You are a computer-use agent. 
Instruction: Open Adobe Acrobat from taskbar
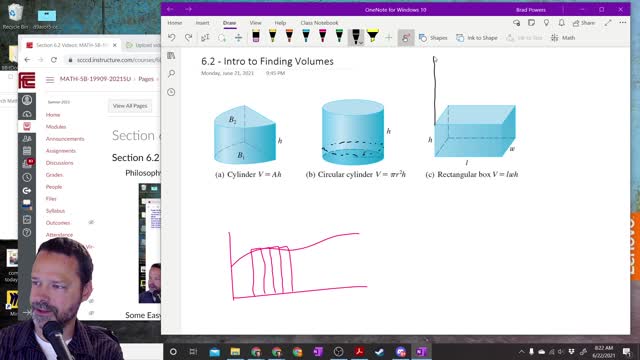click(359, 351)
